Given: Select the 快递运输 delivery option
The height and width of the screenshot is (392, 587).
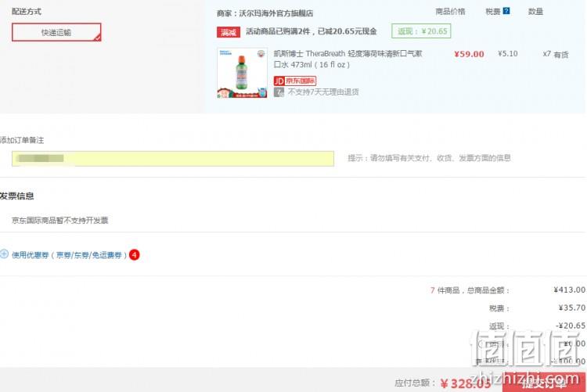Looking at the screenshot, I should tap(56, 32).
